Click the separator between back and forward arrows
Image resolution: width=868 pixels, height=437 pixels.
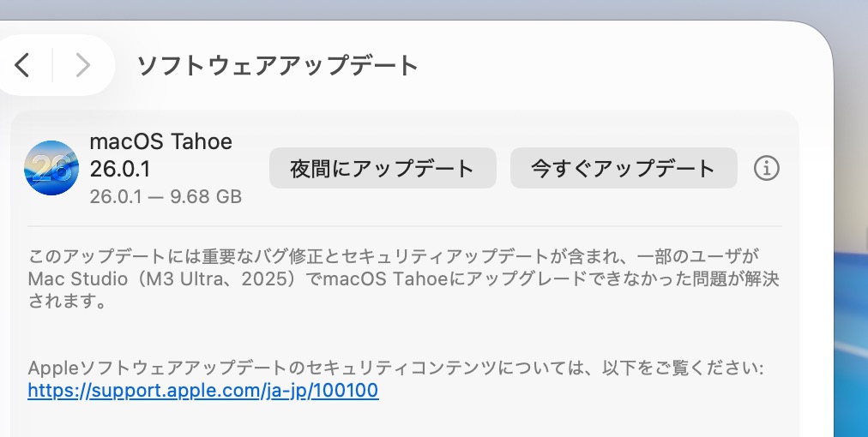(x=52, y=65)
